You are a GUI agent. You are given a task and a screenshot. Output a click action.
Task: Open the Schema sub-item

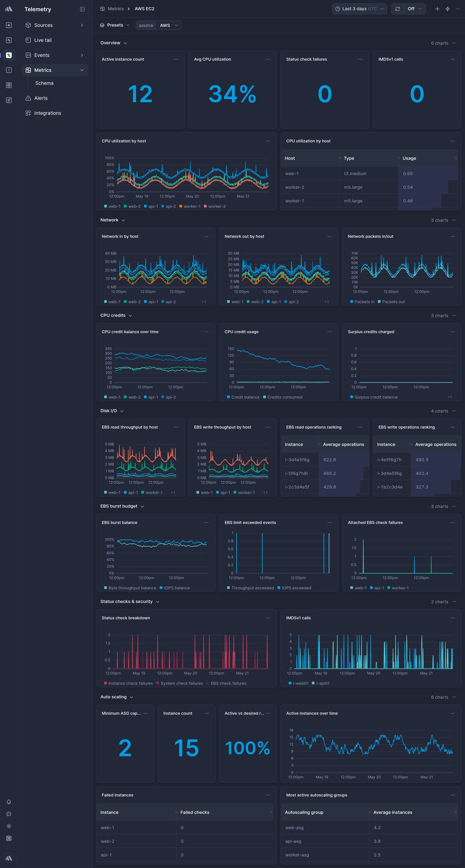pos(44,83)
